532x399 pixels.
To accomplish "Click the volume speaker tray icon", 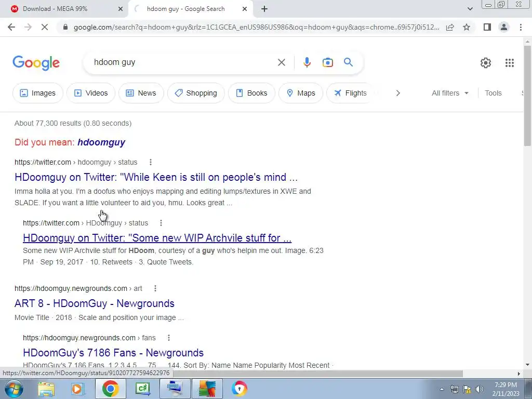I will click(480, 389).
